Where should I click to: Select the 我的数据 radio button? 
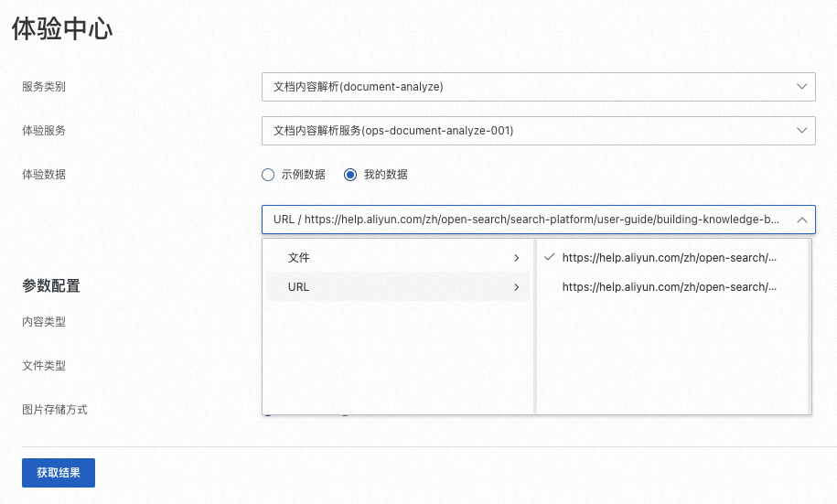click(350, 175)
